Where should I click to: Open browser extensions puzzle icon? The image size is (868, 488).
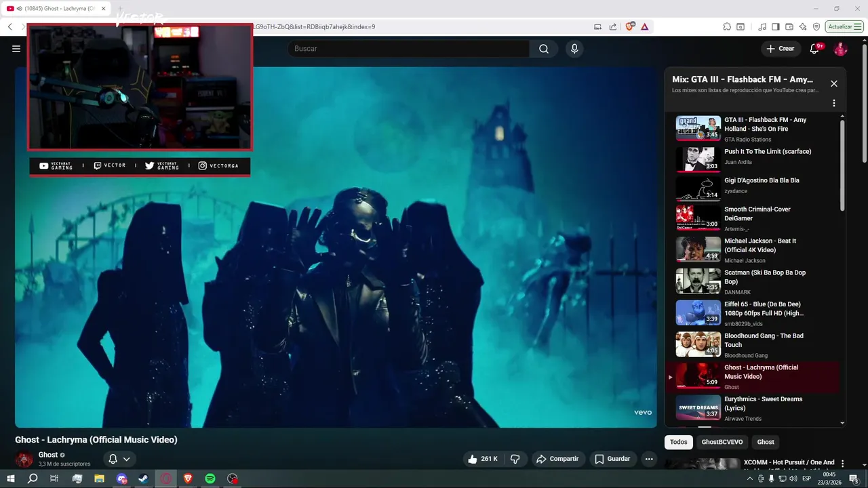(x=727, y=26)
